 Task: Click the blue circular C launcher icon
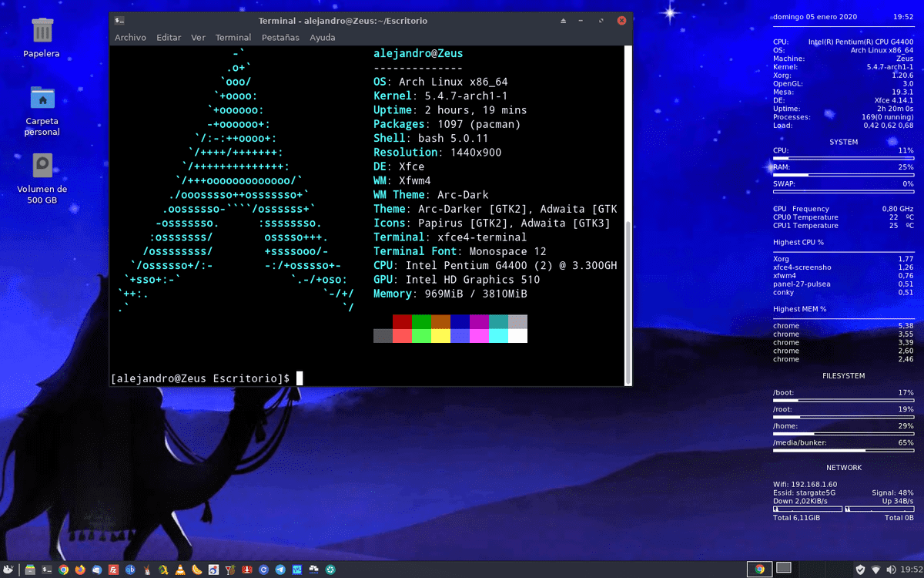263,570
